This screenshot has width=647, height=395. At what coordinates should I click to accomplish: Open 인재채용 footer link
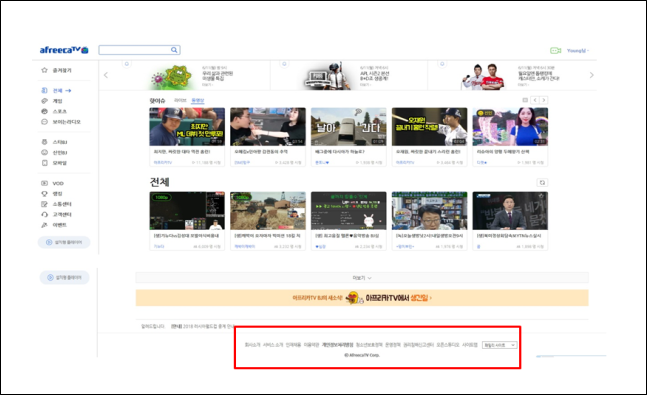293,345
